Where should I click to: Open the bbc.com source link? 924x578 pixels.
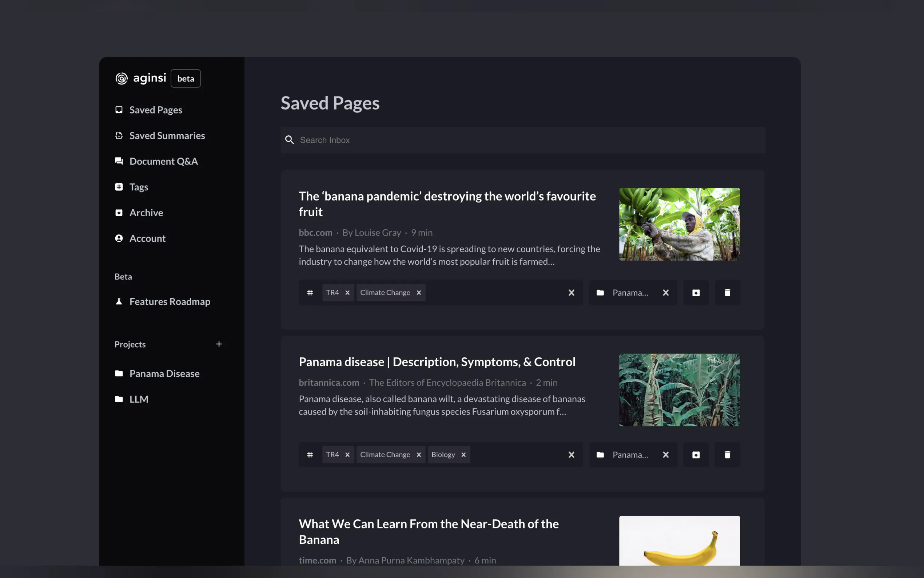[315, 233]
